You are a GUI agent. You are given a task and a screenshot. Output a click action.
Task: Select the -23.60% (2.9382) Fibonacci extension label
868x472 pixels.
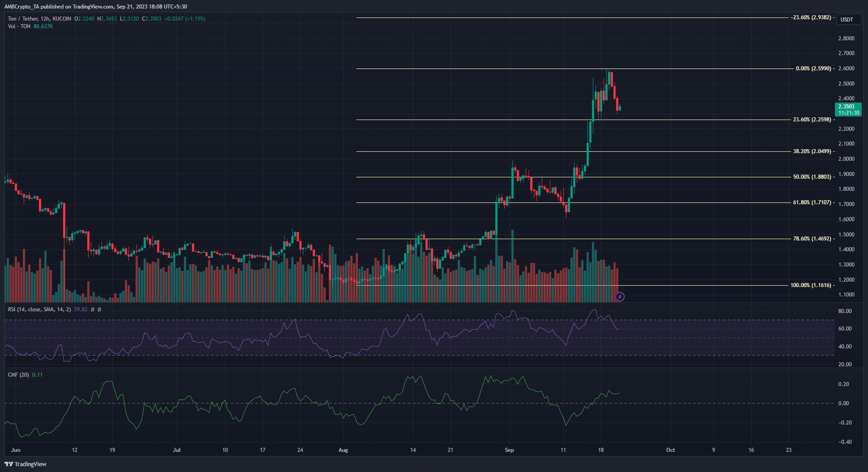coord(811,17)
